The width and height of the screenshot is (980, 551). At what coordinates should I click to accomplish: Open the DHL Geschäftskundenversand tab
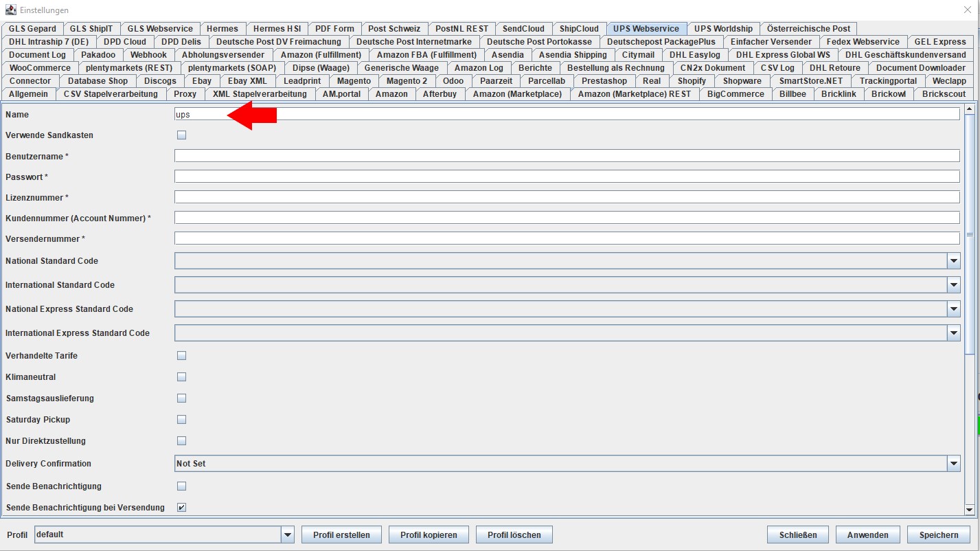coord(904,55)
